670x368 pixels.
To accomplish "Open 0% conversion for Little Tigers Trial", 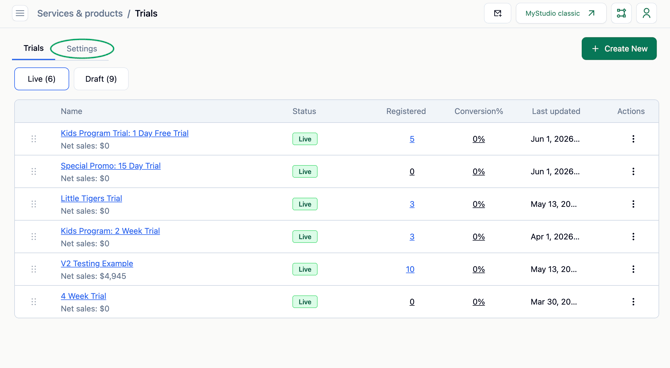I will (479, 204).
